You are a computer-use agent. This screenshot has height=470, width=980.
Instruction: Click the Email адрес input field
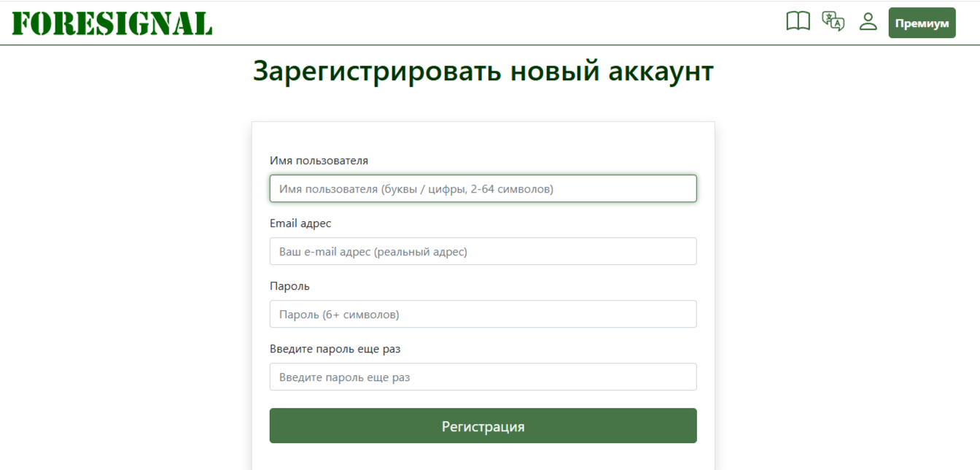(x=483, y=251)
